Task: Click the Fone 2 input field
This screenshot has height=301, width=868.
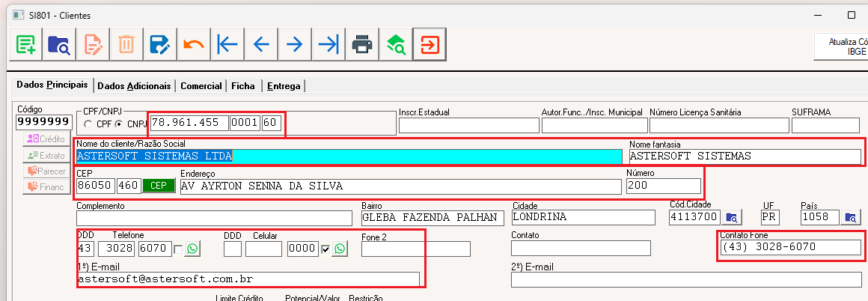Action: point(416,249)
